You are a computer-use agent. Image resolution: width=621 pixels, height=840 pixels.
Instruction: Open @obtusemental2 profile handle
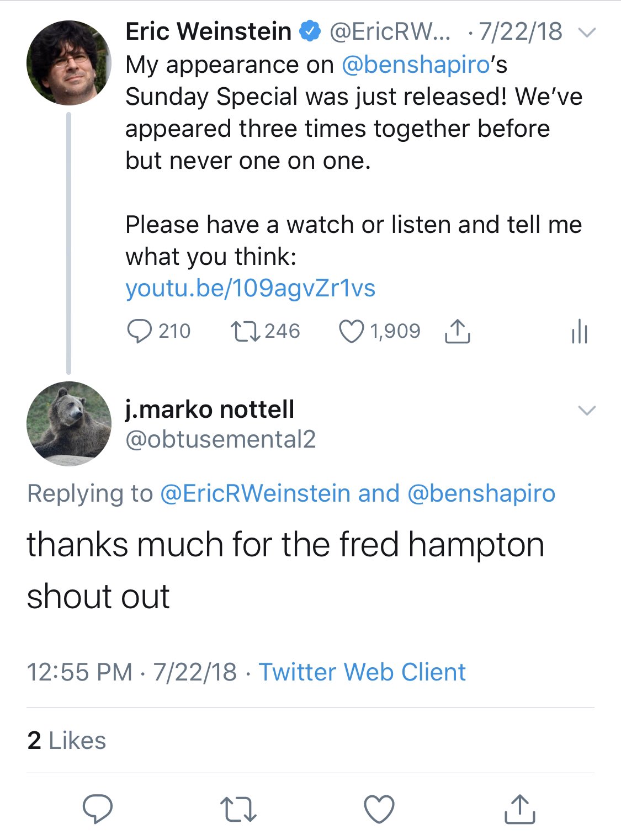[220, 439]
